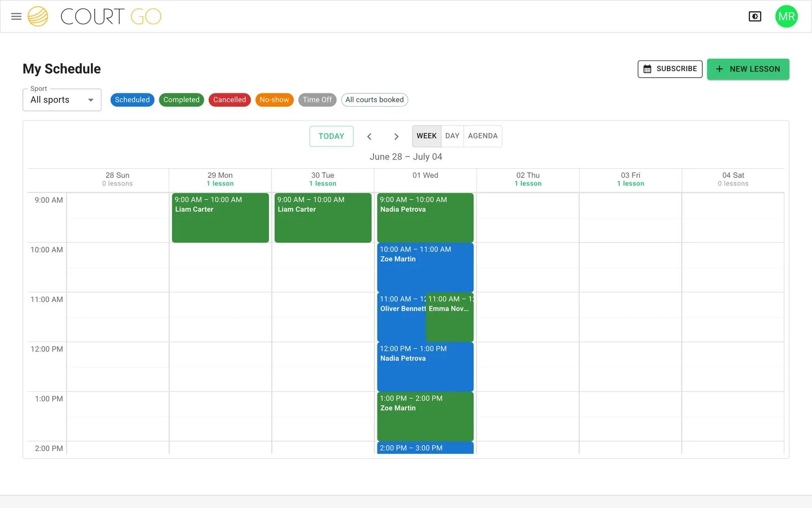This screenshot has height=508, width=812.
Task: Select the 03 Fri column header
Action: click(630, 179)
